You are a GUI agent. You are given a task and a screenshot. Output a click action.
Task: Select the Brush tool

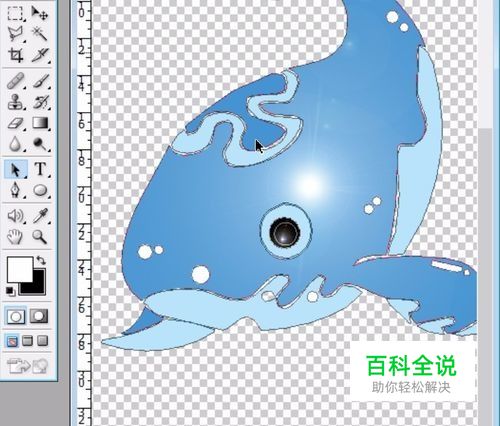click(40, 81)
